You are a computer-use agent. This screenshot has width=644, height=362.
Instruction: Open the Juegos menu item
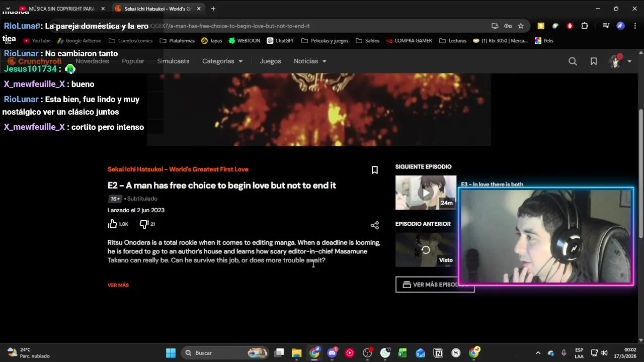pyautogui.click(x=270, y=61)
